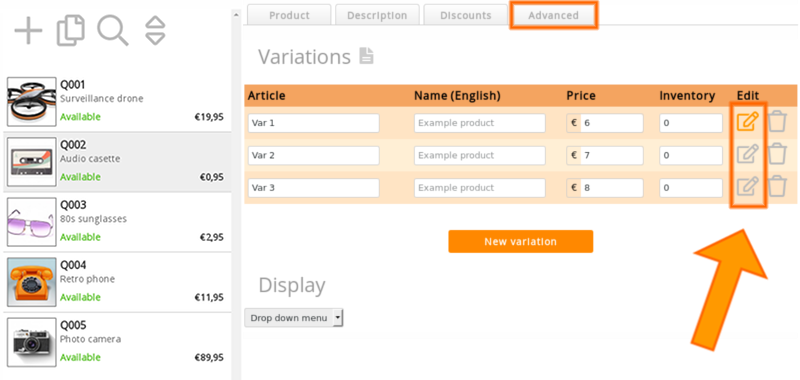Screen dimensions: 800x380
Task: Click product code Q004
Action: (73, 265)
